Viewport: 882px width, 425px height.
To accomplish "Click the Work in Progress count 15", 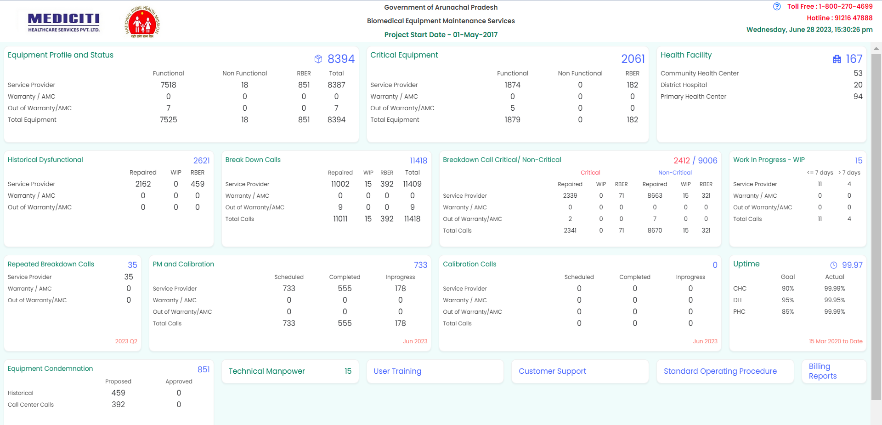I will 858,160.
